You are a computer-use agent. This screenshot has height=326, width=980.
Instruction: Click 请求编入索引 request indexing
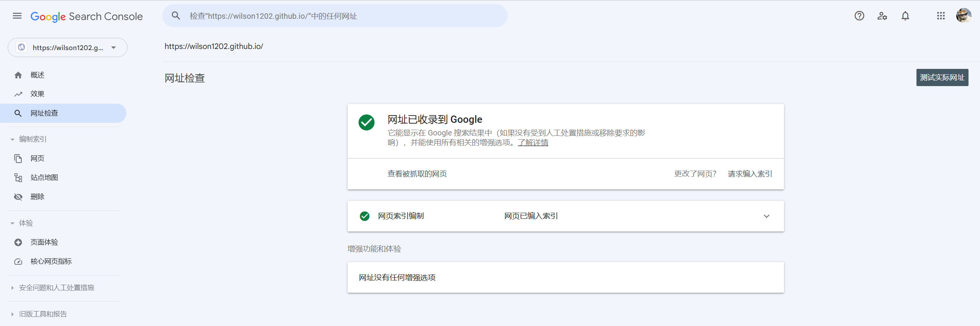pos(750,174)
